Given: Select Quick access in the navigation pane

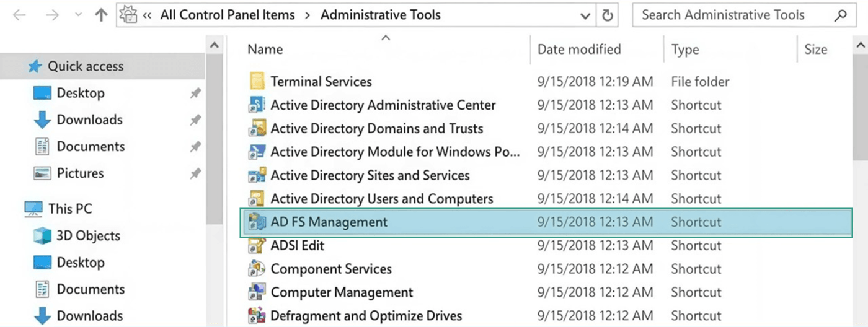Looking at the screenshot, I should 86,66.
